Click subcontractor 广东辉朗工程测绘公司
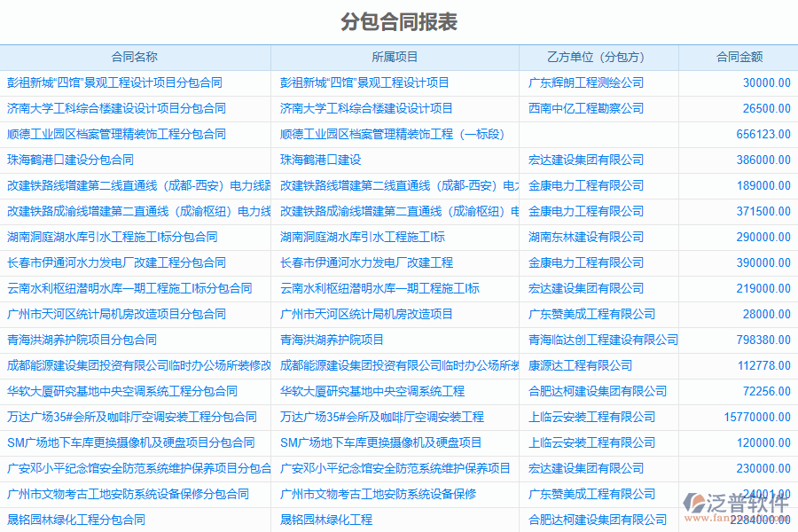The image size is (798, 532). tap(586, 82)
